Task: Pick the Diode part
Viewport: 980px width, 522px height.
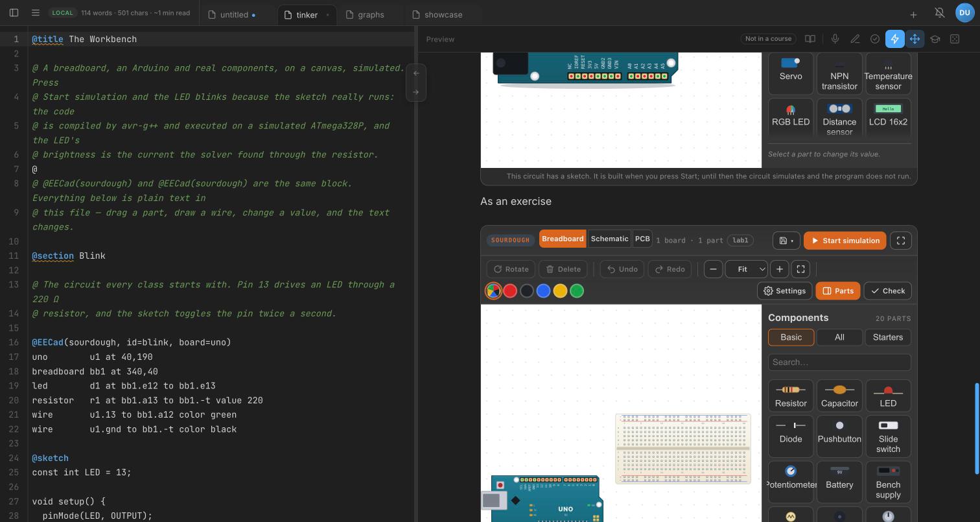Action: (x=791, y=436)
